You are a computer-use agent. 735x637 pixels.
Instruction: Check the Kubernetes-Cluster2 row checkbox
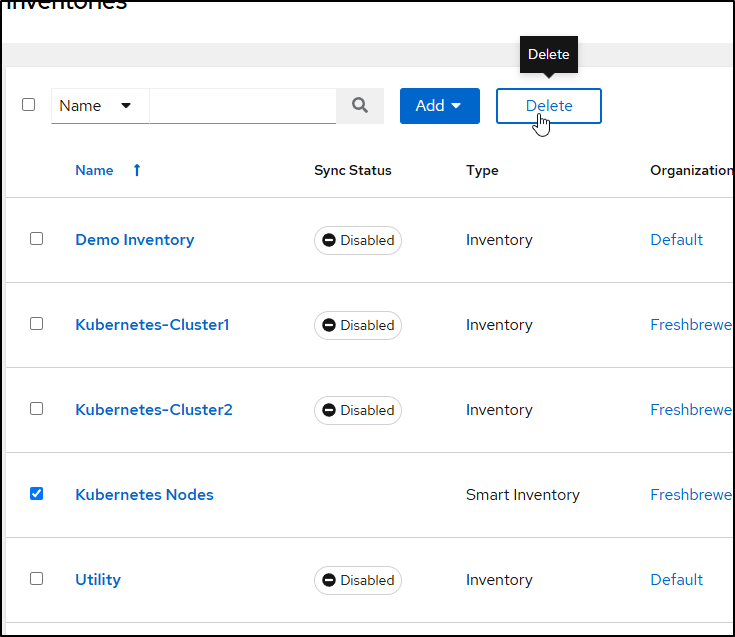coord(37,409)
